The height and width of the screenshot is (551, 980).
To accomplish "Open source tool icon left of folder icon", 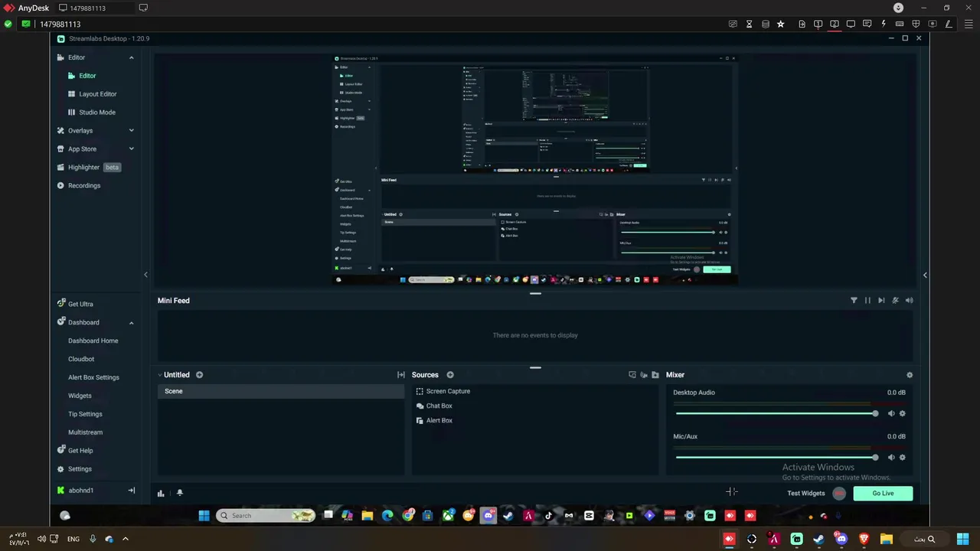I will point(643,375).
